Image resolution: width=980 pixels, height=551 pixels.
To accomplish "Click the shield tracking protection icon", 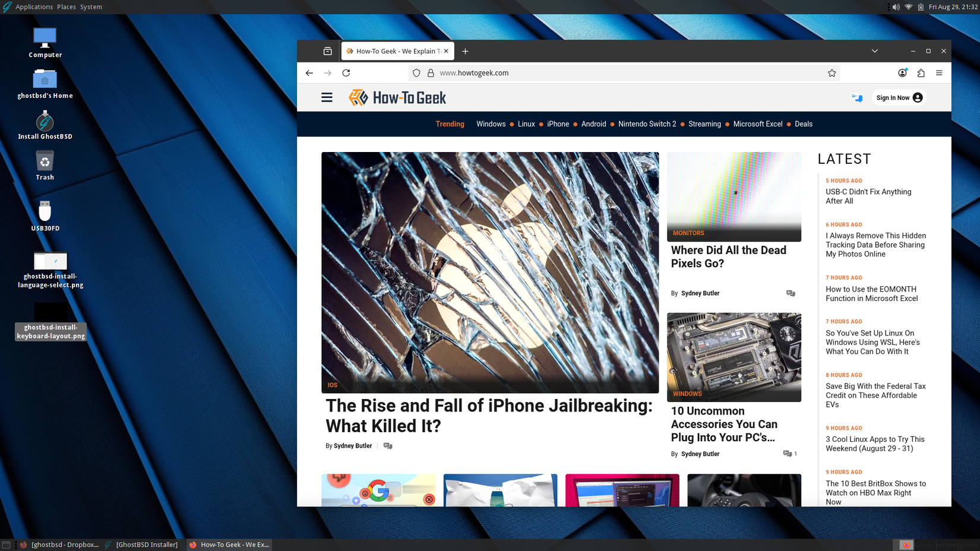I will coord(416,72).
